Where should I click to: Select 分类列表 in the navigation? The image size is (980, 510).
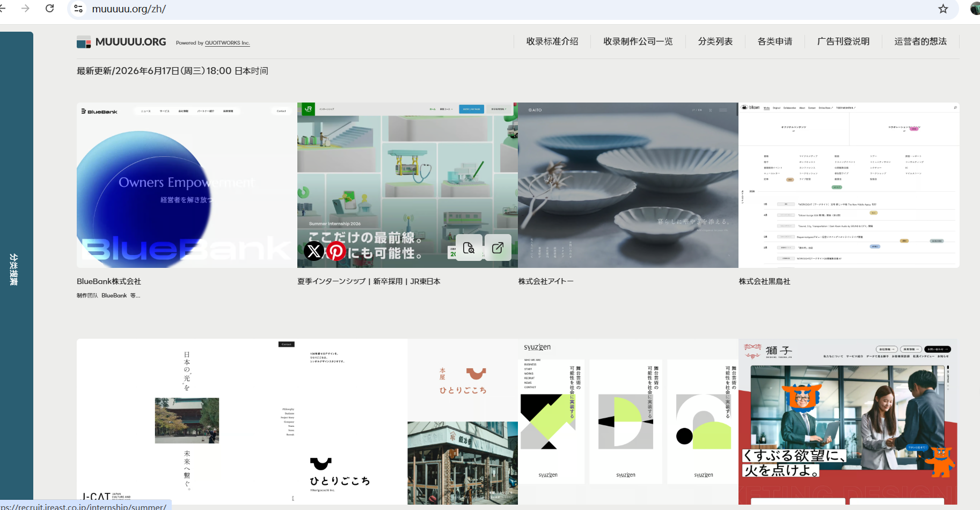pos(715,41)
